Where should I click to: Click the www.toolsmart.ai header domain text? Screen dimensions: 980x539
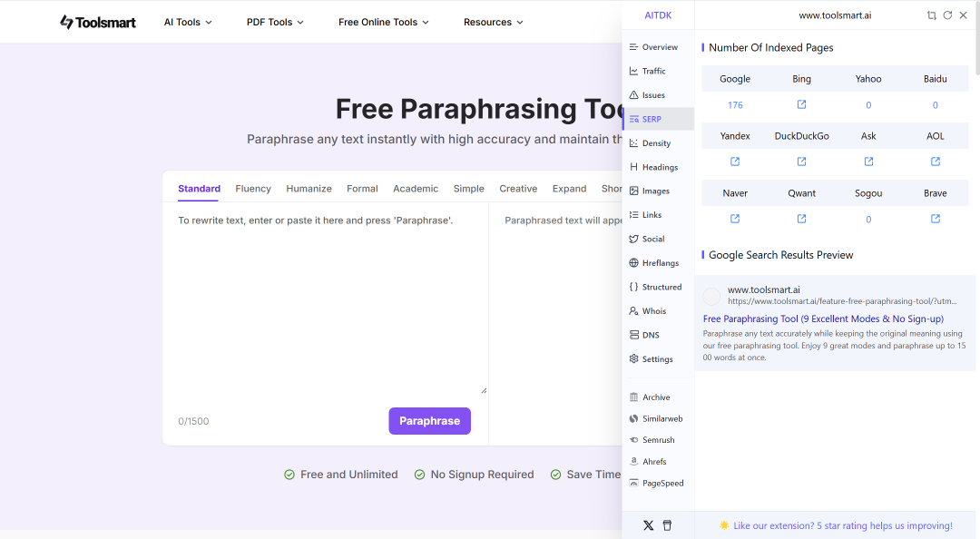pyautogui.click(x=835, y=15)
